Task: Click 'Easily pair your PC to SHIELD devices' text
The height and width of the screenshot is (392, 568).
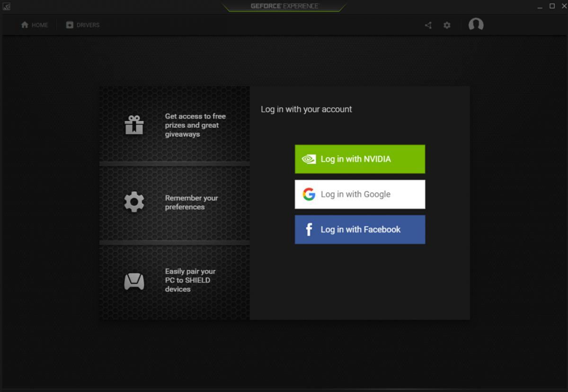Action: (190, 280)
